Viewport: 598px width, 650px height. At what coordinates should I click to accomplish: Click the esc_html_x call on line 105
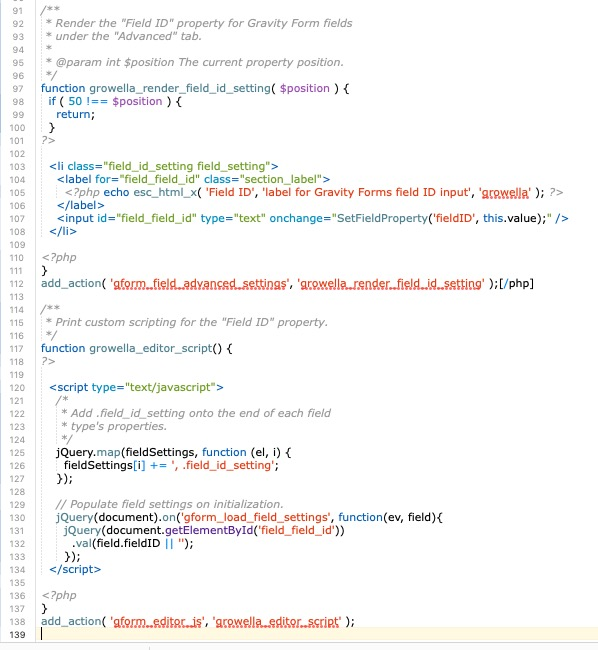coord(165,192)
